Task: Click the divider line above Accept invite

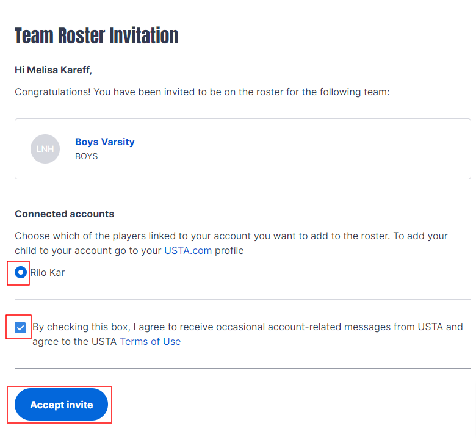Action: pos(243,369)
